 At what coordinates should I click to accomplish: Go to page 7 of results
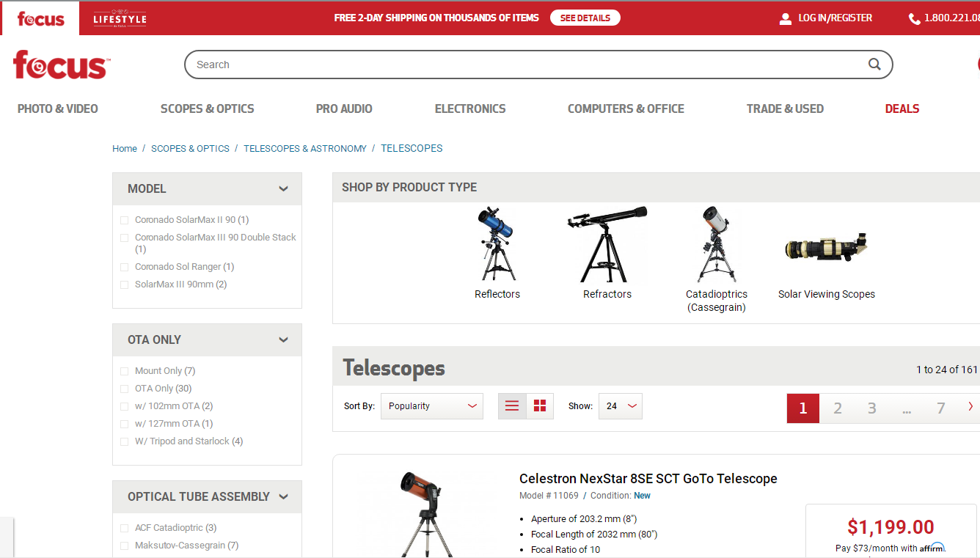coord(941,408)
